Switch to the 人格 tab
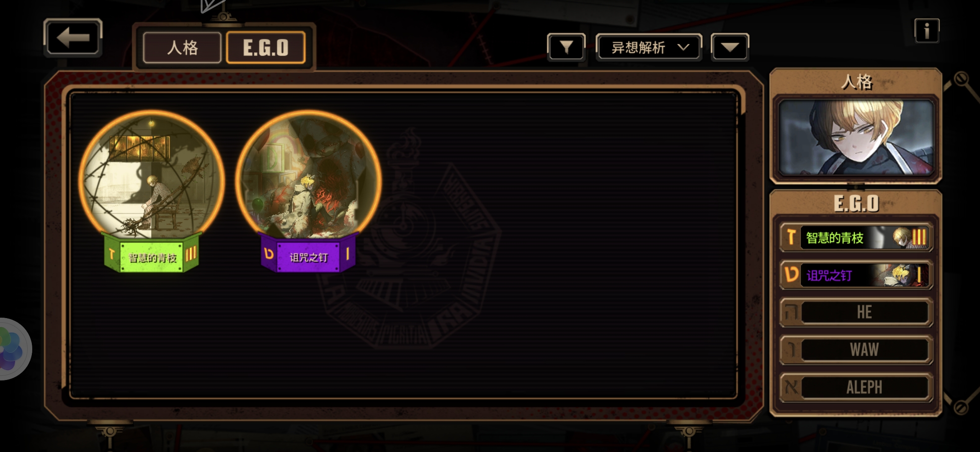 pos(182,48)
